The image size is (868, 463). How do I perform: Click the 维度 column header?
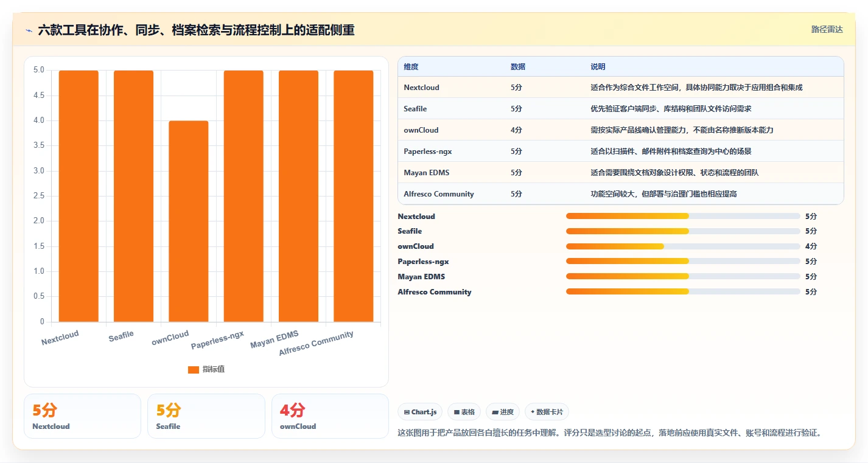click(x=411, y=67)
